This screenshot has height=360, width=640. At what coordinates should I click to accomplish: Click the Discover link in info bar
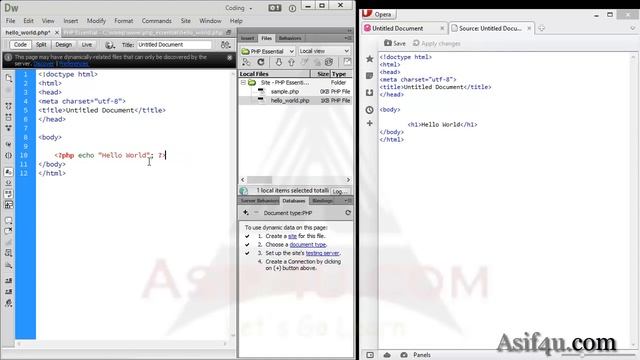[x=44, y=64]
